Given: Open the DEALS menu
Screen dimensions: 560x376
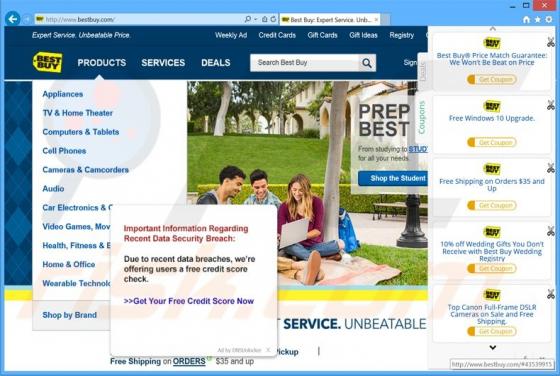Looking at the screenshot, I should [x=216, y=63].
